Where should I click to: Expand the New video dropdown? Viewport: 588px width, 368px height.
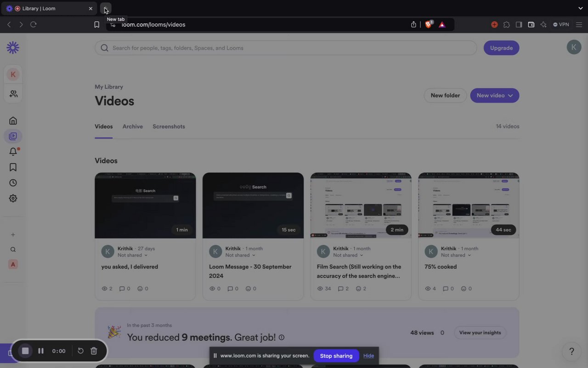(495, 95)
